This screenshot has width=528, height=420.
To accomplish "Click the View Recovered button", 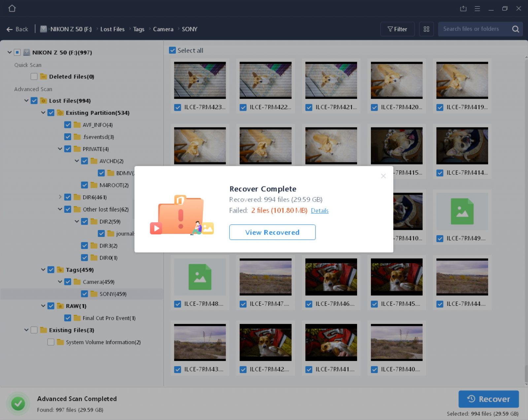I will pos(272,232).
